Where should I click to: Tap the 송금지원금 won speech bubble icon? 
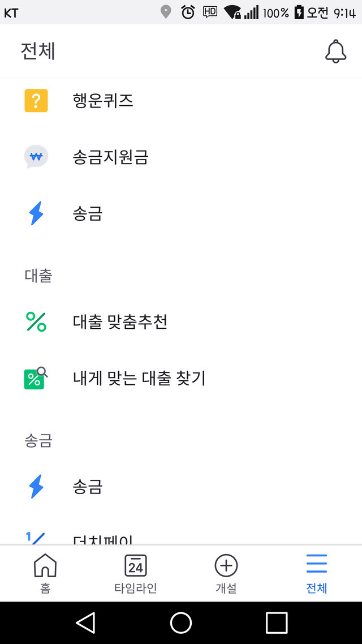point(36,157)
